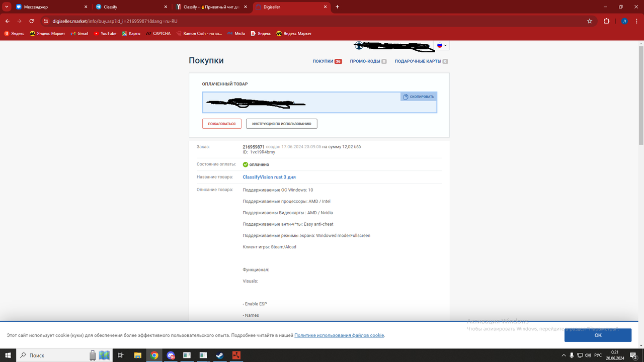Viewport: 644px width, 362px height.
Task: Close the Digiseller tab
Action: (325, 7)
